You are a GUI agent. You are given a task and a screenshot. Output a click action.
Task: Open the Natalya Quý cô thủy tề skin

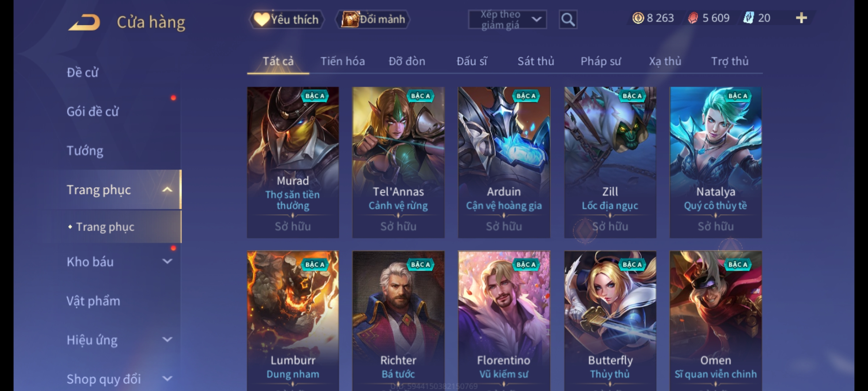pos(716,162)
